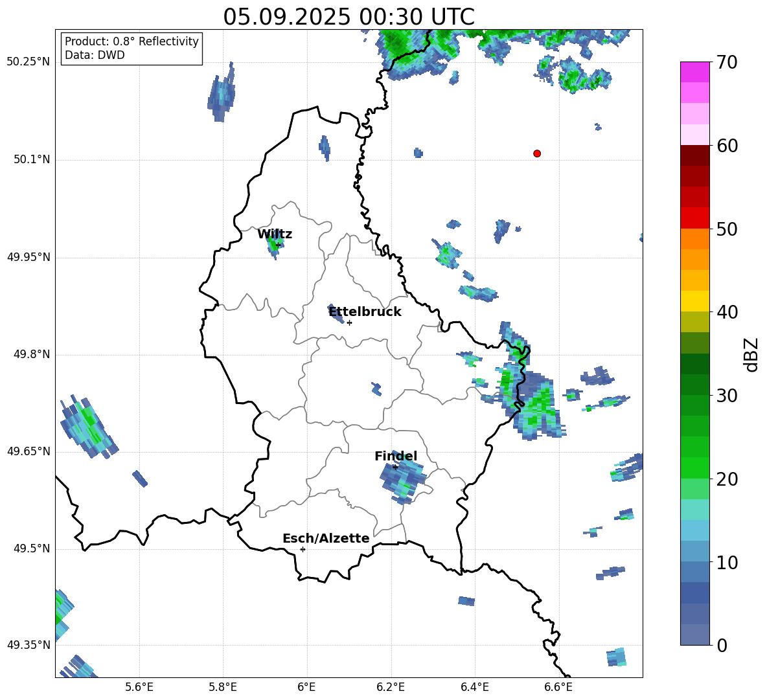Screen dimensions: 767x700
Task: Click the title 05.09.2025 00:30 UTC
Action: click(349, 17)
